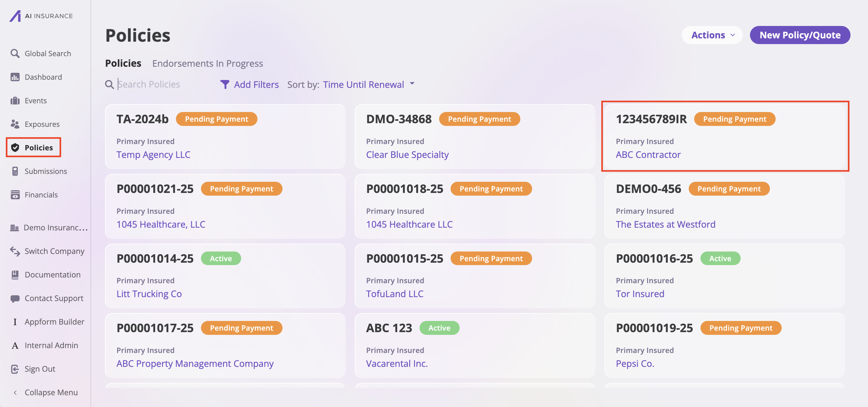This screenshot has height=407, width=868.
Task: Click the Switch Company arrows icon
Action: click(15, 251)
